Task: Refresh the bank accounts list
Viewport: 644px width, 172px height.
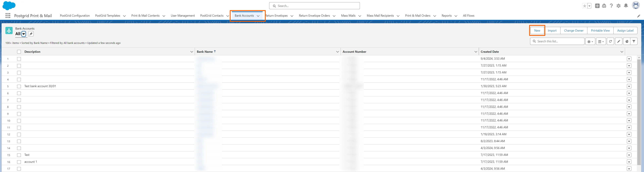Action: pos(610,41)
